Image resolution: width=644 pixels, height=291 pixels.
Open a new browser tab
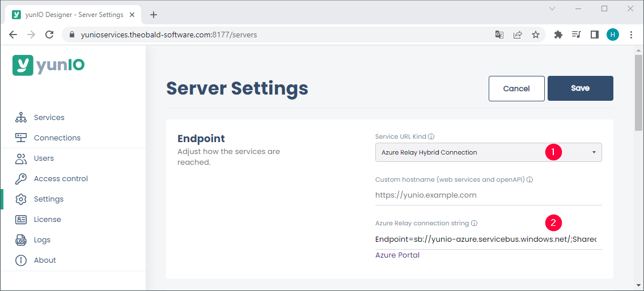pos(154,15)
